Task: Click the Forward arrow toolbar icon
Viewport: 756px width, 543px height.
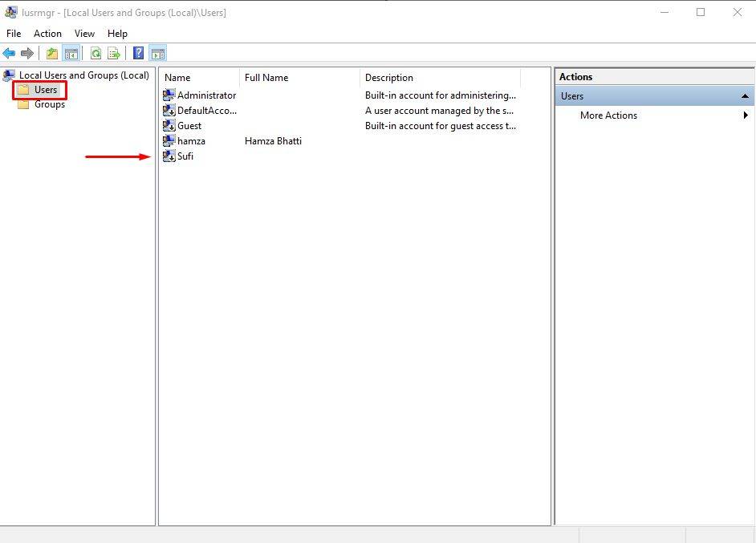Action: tap(27, 53)
